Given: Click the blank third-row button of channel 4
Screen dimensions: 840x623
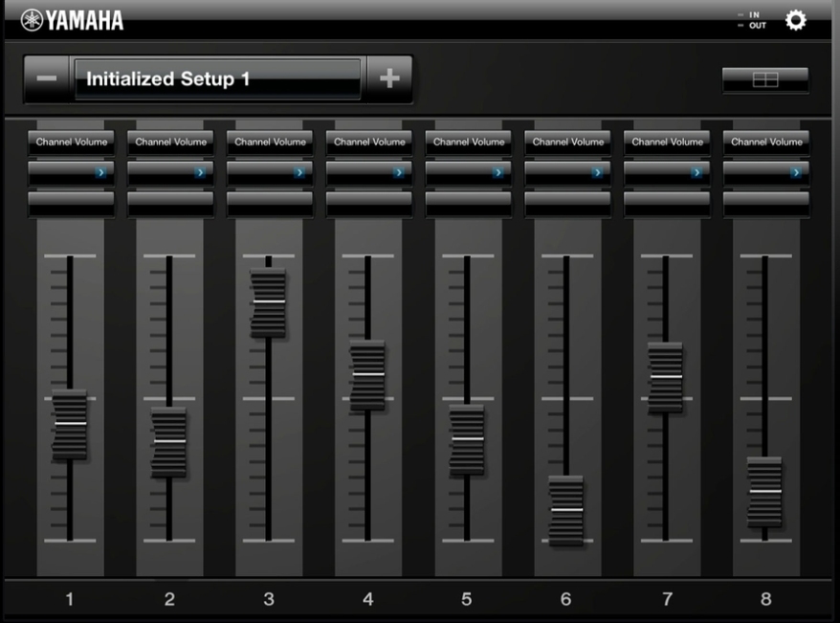Looking at the screenshot, I should point(369,204).
